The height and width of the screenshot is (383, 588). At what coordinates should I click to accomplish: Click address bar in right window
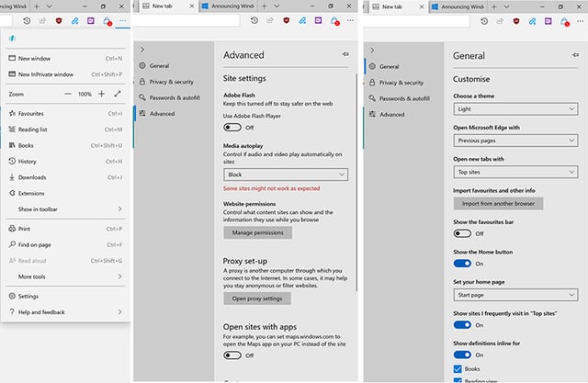click(416, 21)
